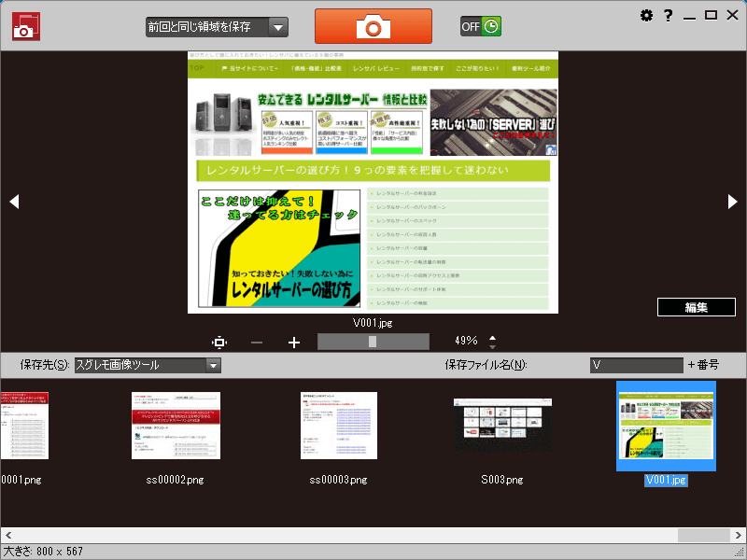Click the S003.png file name label
Image resolution: width=747 pixels, height=560 pixels.
pyautogui.click(x=502, y=480)
